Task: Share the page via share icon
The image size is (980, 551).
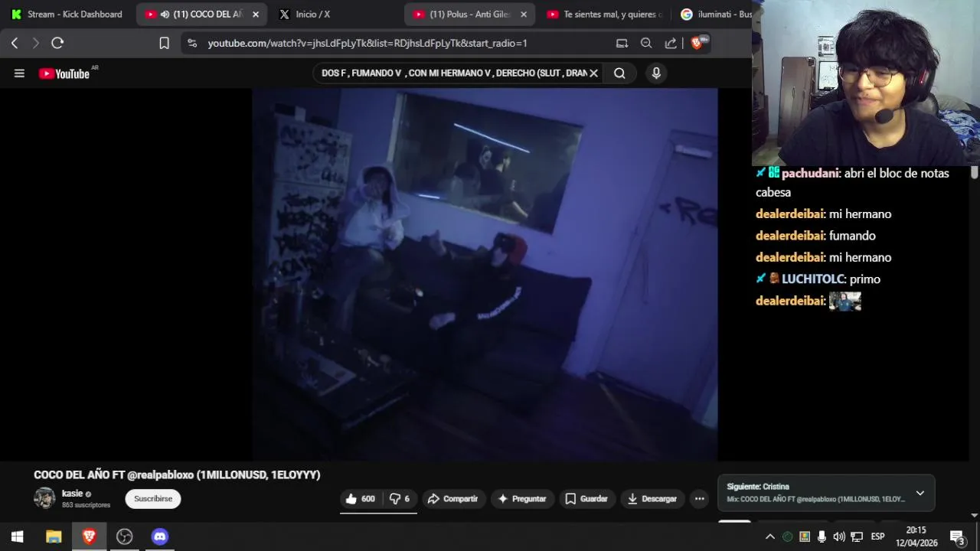Action: [671, 44]
